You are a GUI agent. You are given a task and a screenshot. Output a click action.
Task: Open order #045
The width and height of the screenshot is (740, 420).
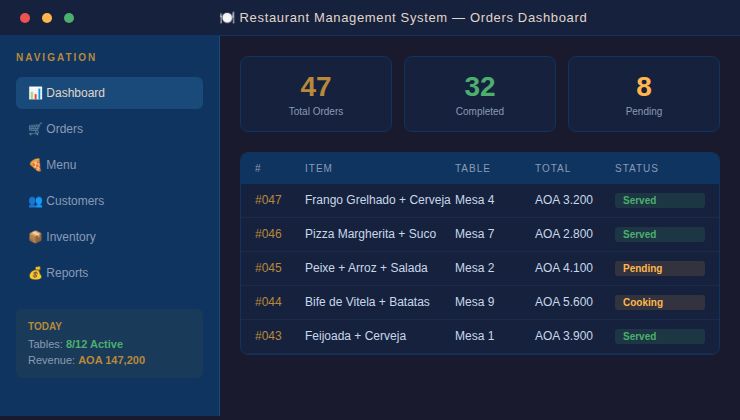[268, 268]
